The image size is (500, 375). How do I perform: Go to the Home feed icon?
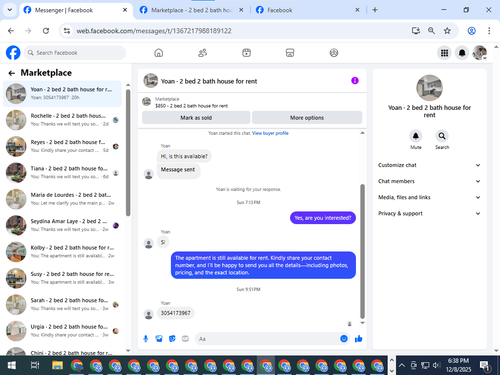coord(159,53)
